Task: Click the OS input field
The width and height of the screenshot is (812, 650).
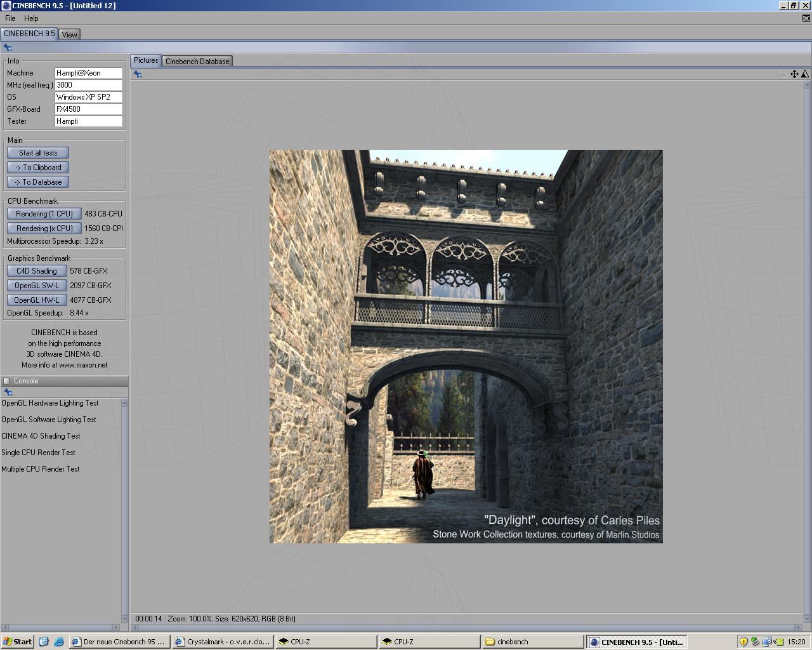Action: [88, 97]
